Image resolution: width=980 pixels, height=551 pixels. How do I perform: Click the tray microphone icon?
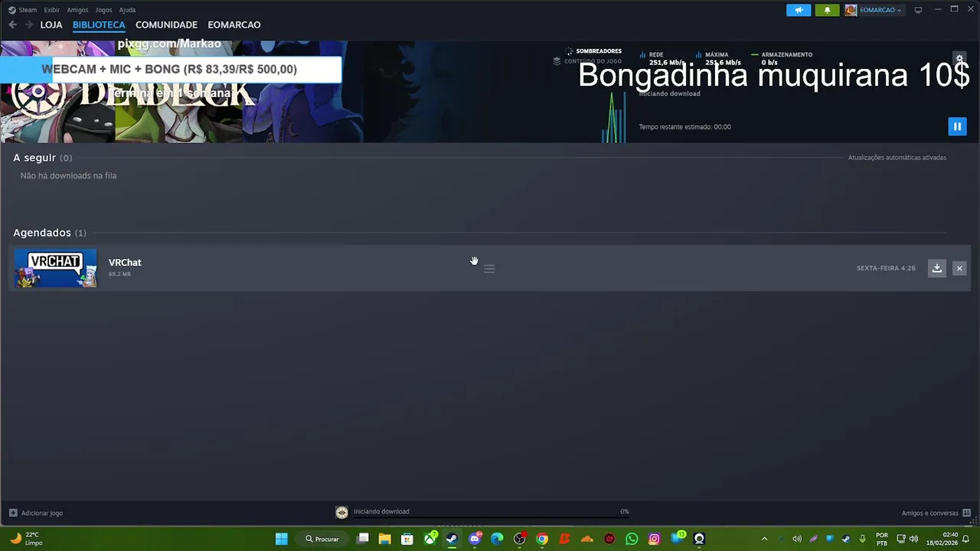pyautogui.click(x=863, y=539)
